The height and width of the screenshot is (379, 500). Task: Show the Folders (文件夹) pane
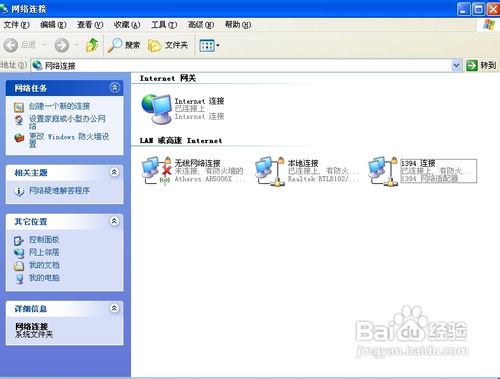point(168,45)
